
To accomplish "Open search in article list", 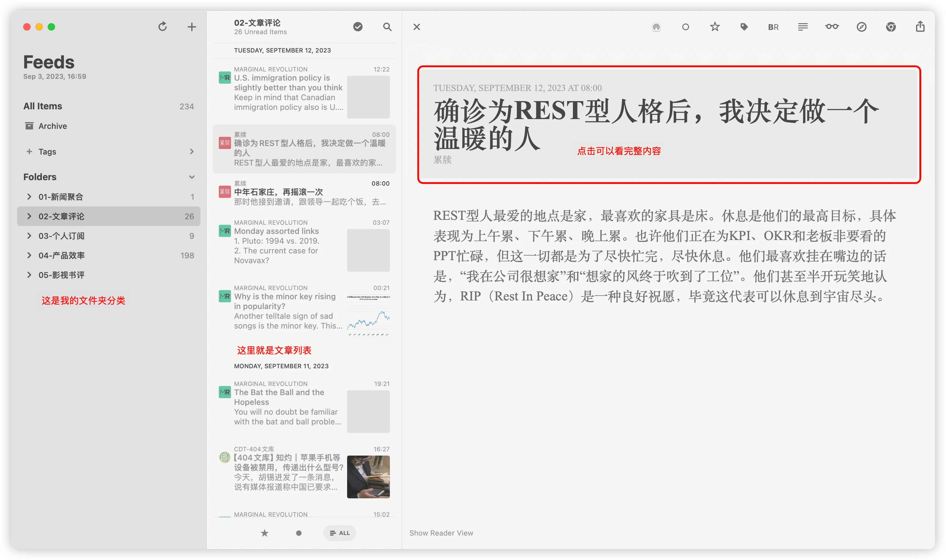I will (387, 27).
